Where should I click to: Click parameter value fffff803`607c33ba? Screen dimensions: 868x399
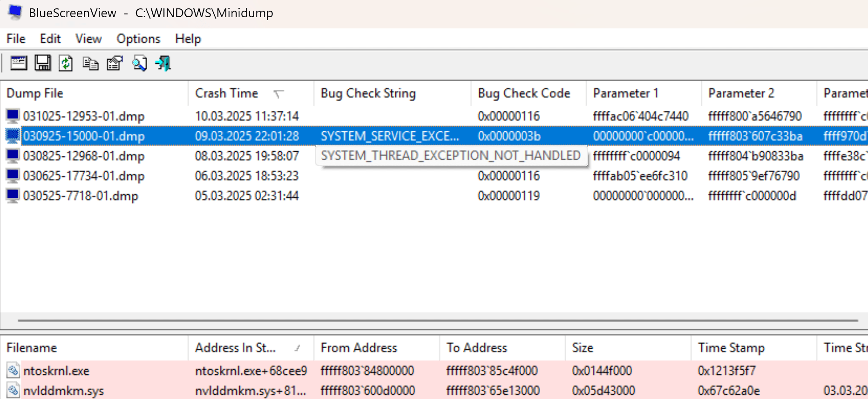[x=755, y=136]
